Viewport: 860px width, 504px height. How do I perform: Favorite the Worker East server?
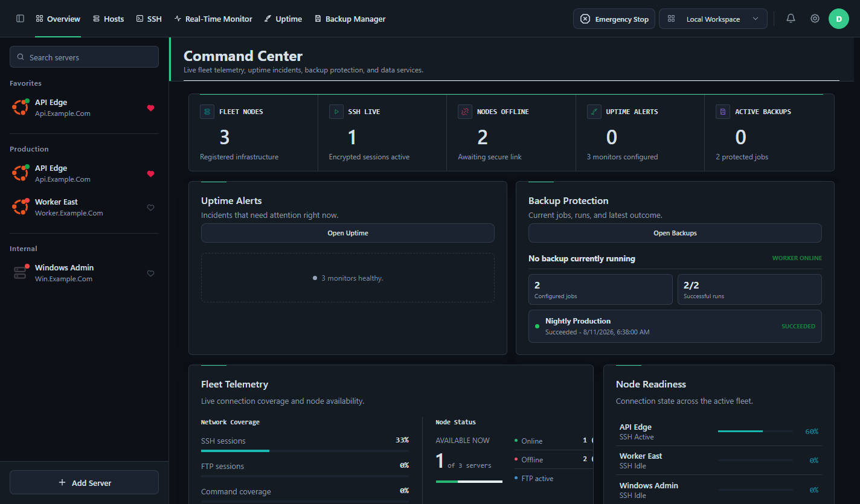[151, 208]
